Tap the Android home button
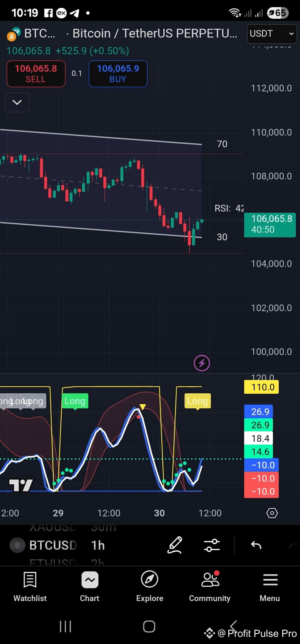This screenshot has width=300, height=644. tap(149, 626)
